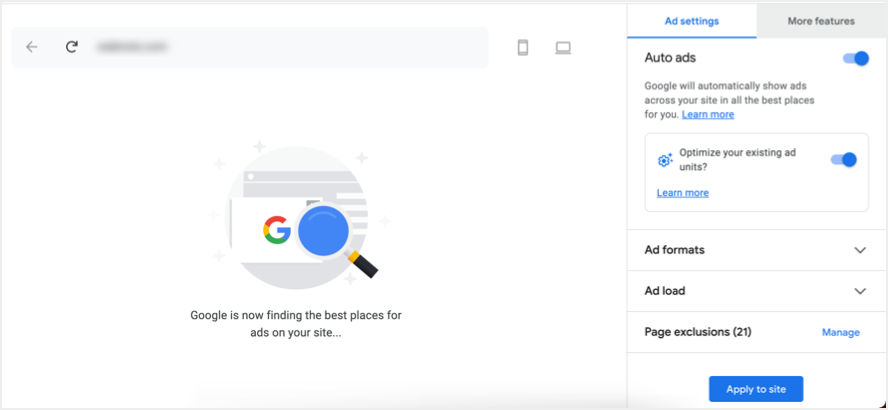
Task: Expand the Ad formats section
Action: [756, 250]
